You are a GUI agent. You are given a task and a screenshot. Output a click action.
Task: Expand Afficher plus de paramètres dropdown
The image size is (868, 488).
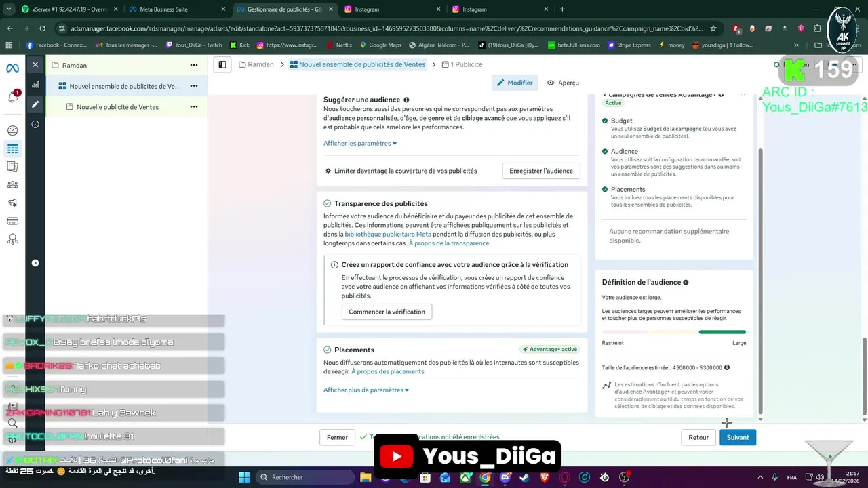[366, 390]
